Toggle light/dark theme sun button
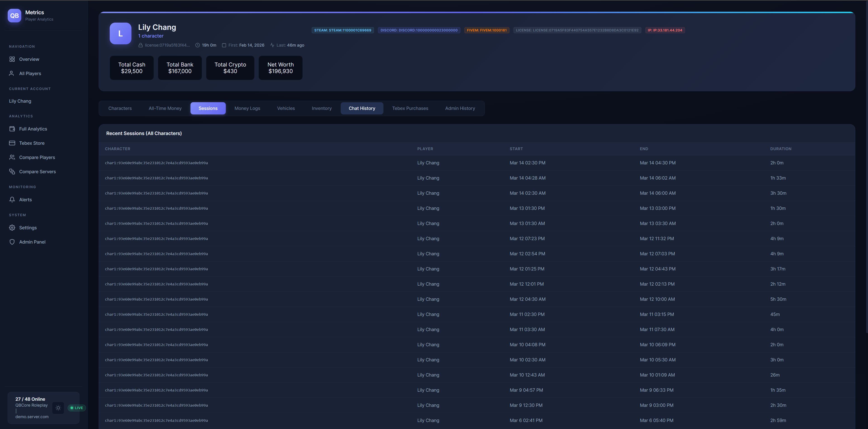This screenshot has height=429, width=868. (x=58, y=408)
